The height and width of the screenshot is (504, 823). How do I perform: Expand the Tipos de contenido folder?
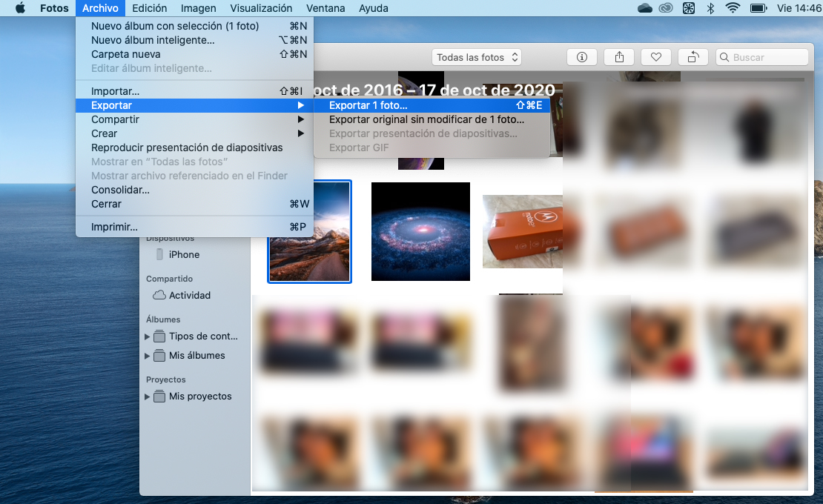coord(147,336)
